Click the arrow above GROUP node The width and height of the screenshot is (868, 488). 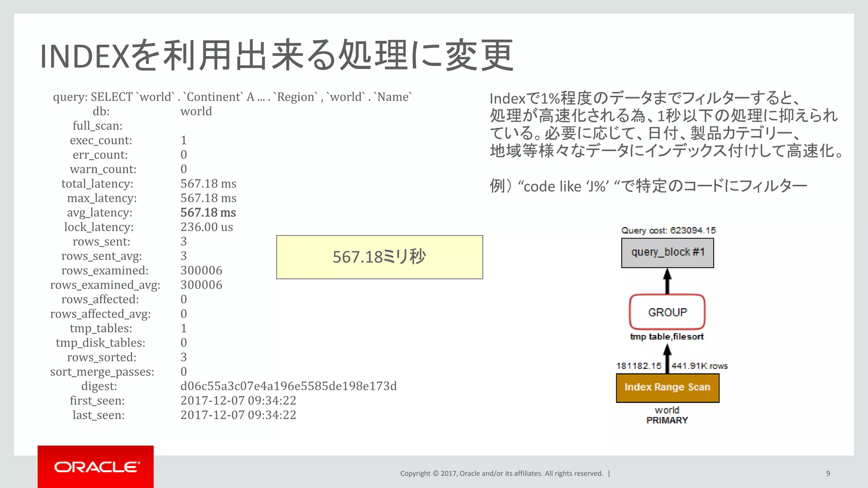point(667,281)
